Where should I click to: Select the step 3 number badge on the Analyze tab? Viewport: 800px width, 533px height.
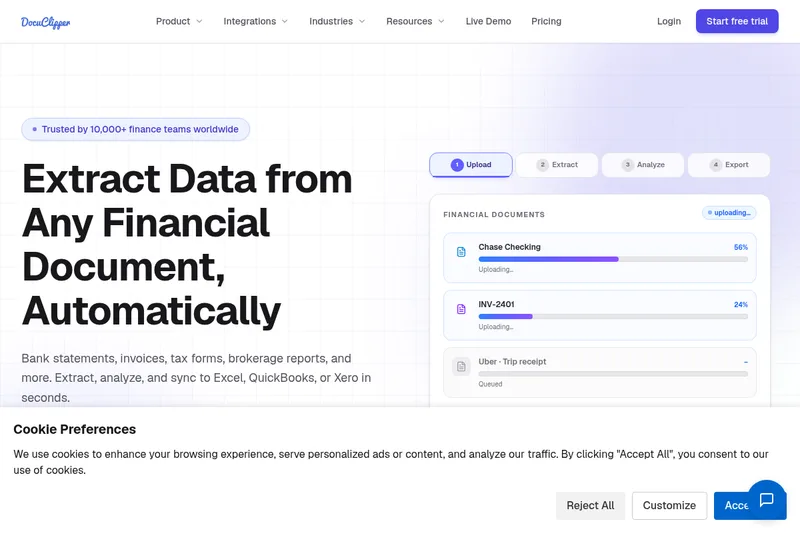click(x=628, y=165)
